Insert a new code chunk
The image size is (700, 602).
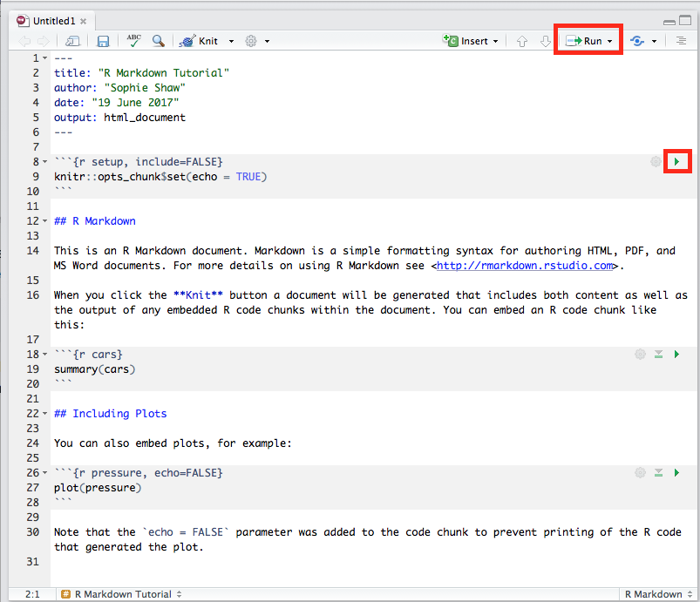[466, 41]
